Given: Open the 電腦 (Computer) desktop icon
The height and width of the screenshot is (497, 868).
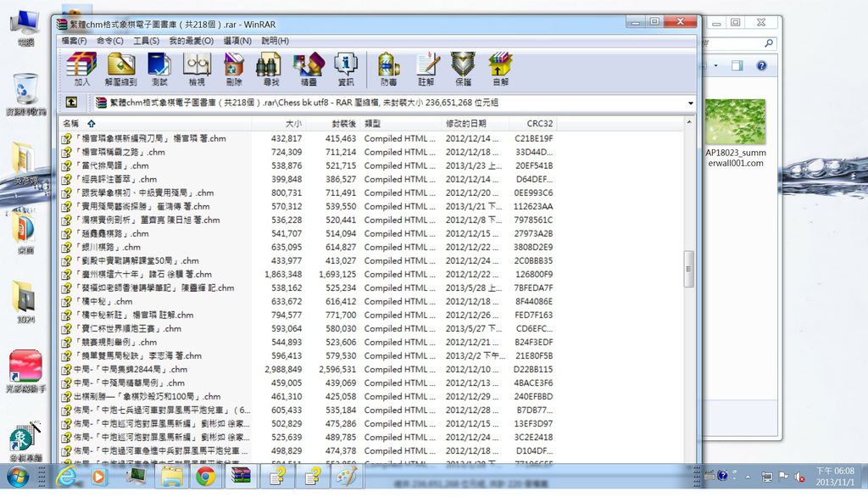Looking at the screenshot, I should click(25, 28).
